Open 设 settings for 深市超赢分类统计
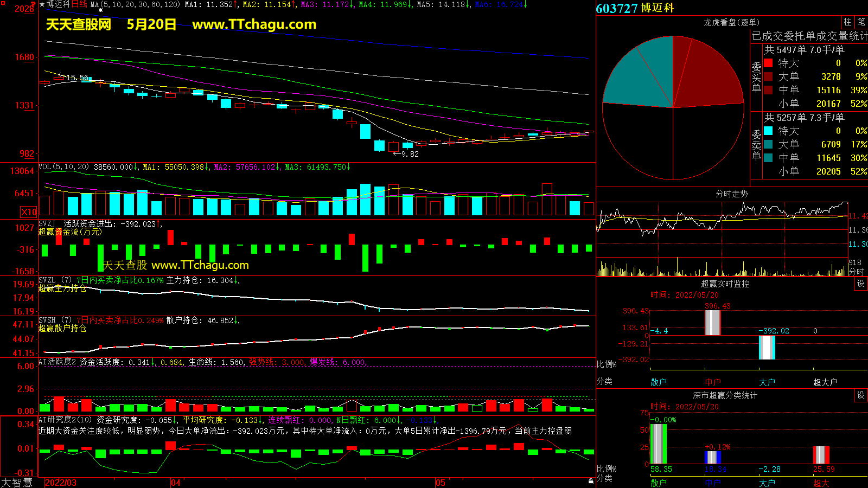Image resolution: width=868 pixels, height=488 pixels. [861, 395]
